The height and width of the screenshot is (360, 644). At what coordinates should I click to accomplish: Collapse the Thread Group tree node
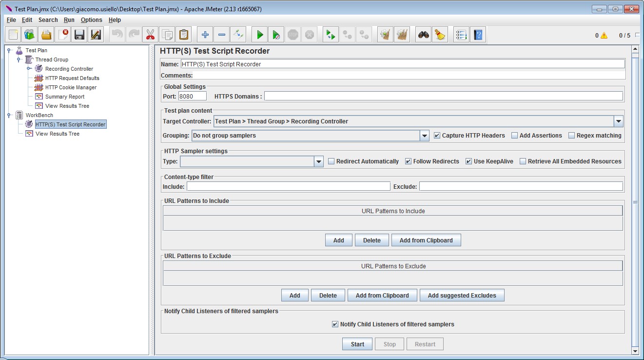(19, 60)
